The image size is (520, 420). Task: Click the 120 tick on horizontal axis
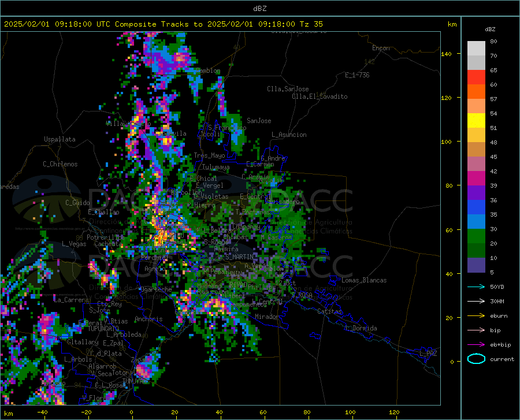click(394, 412)
